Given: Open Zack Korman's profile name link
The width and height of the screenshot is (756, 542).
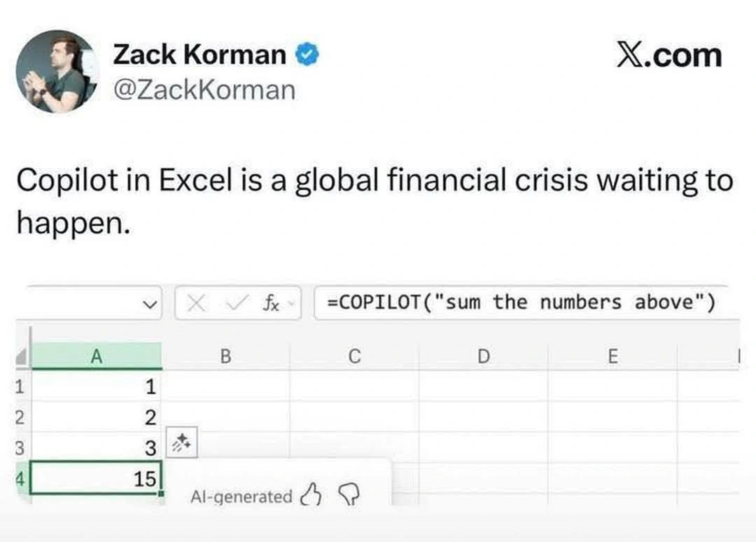Looking at the screenshot, I should [x=199, y=55].
